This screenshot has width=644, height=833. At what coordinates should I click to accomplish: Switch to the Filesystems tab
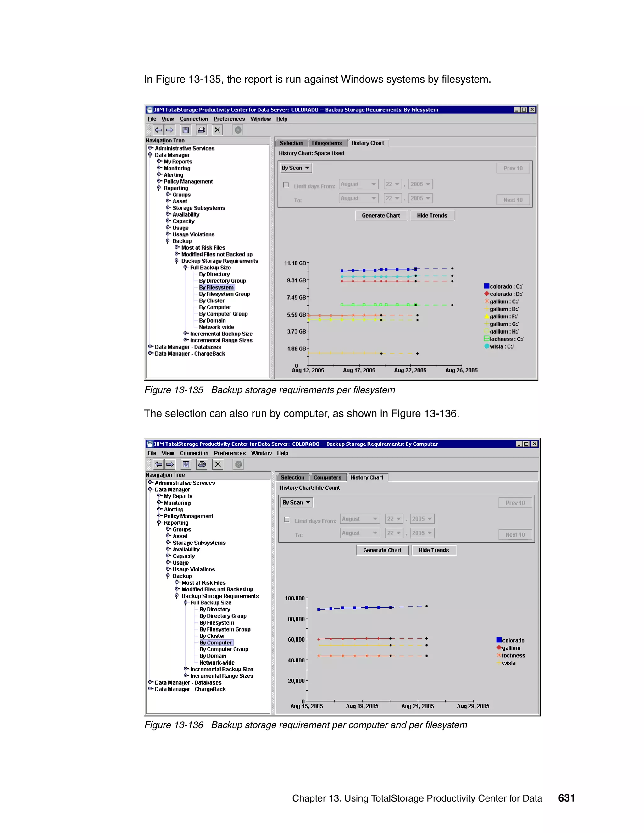[x=327, y=143]
